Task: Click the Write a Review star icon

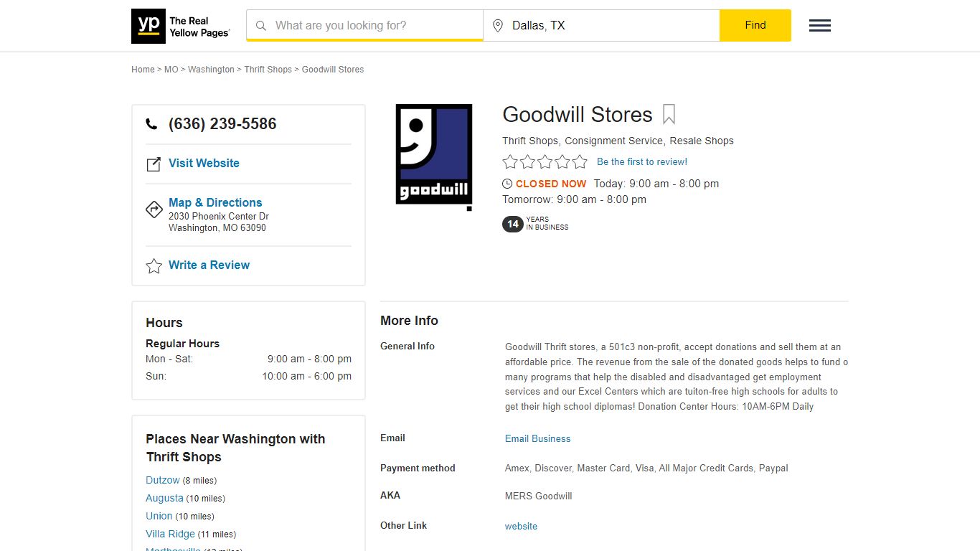Action: click(154, 266)
